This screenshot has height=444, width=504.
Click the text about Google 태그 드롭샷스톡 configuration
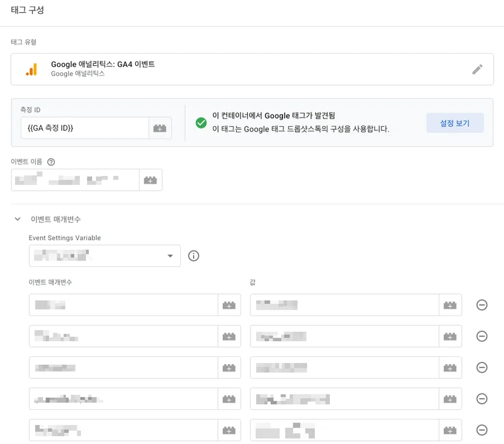coord(301,129)
